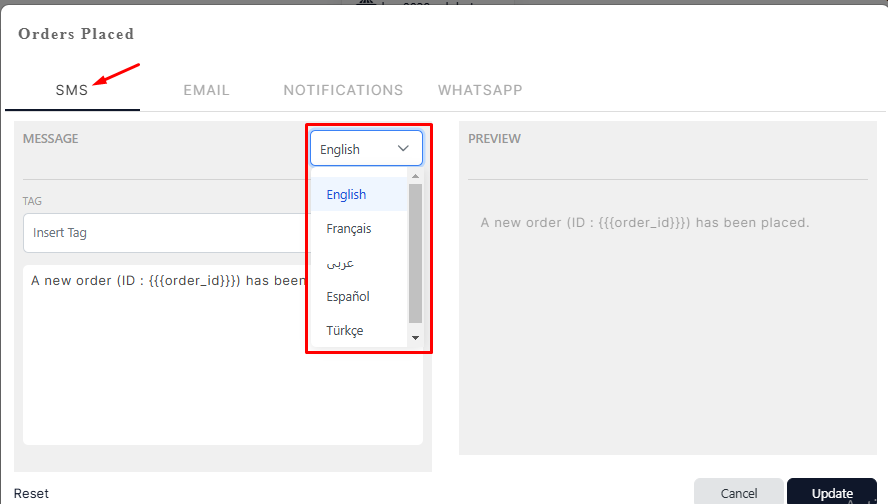Pick Español from the language list
888x504 pixels.
pyautogui.click(x=359, y=296)
